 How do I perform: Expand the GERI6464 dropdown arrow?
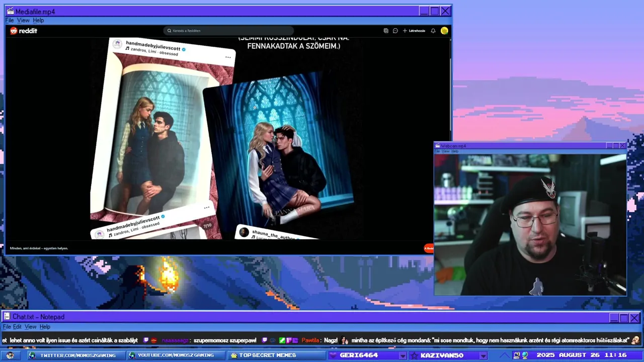tap(403, 355)
